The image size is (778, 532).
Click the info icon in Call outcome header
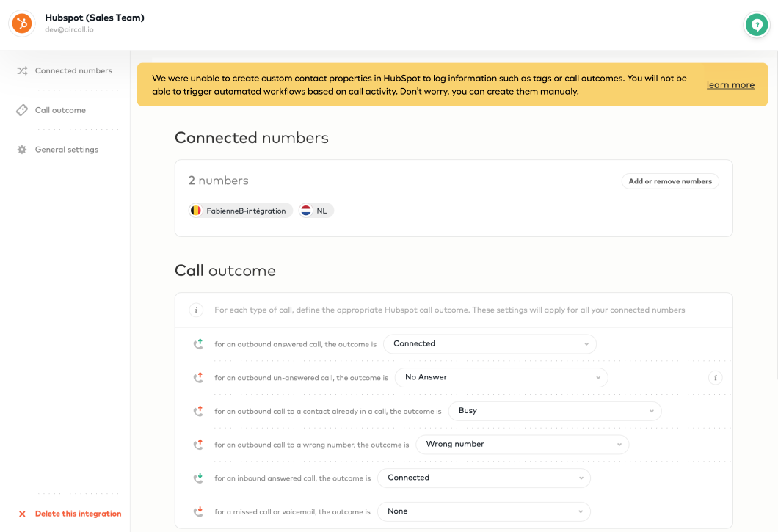click(x=197, y=310)
